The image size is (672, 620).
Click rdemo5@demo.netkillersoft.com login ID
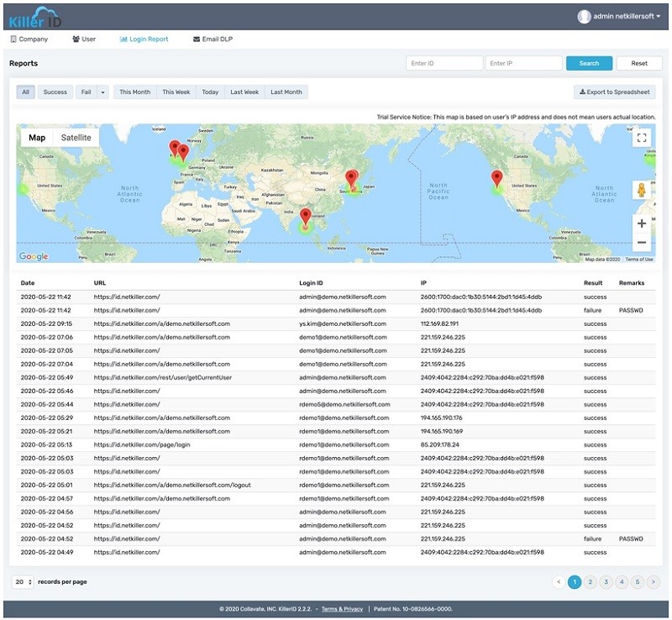click(344, 404)
